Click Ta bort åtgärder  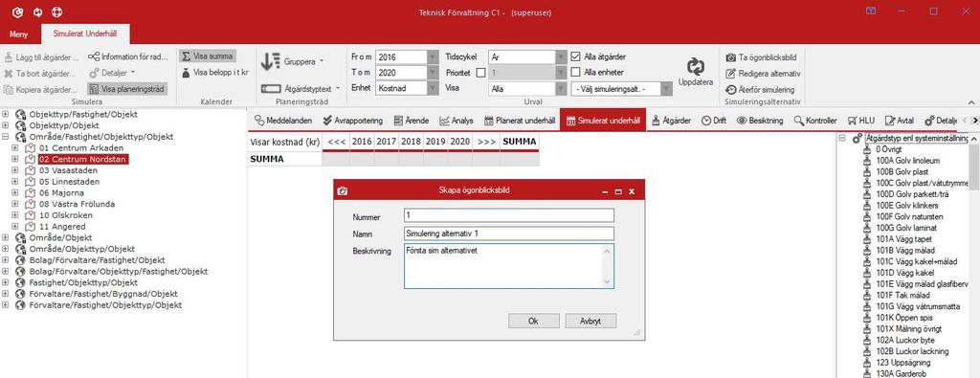click(40, 73)
